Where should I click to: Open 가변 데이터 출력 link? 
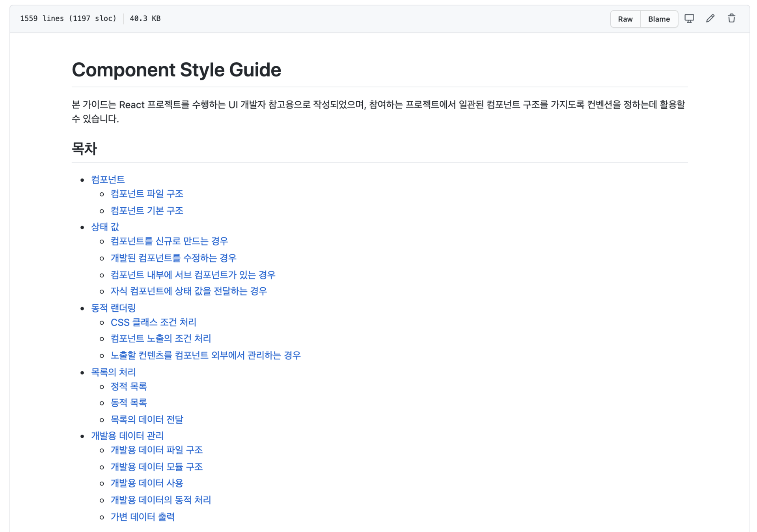(x=142, y=517)
